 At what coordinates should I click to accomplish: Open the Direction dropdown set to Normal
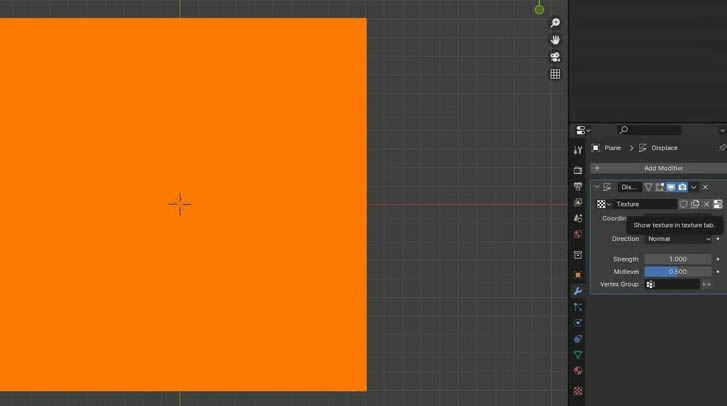point(678,239)
